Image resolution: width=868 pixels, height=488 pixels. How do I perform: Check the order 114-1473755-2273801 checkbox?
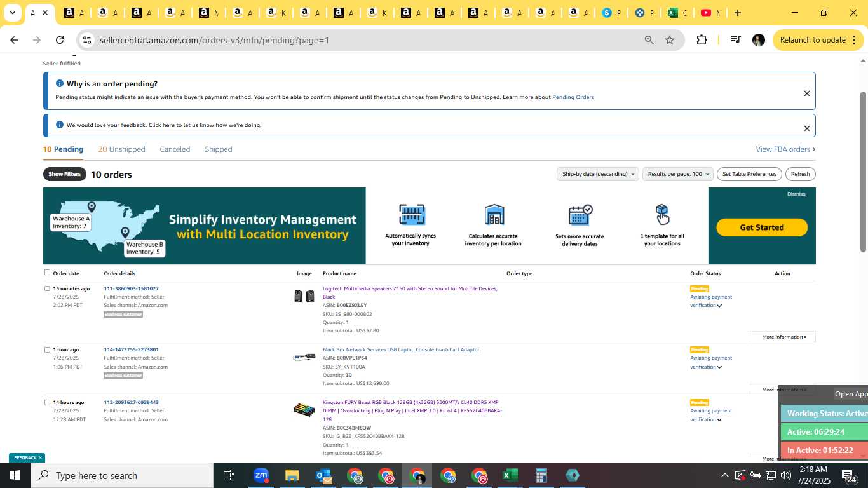pyautogui.click(x=47, y=349)
